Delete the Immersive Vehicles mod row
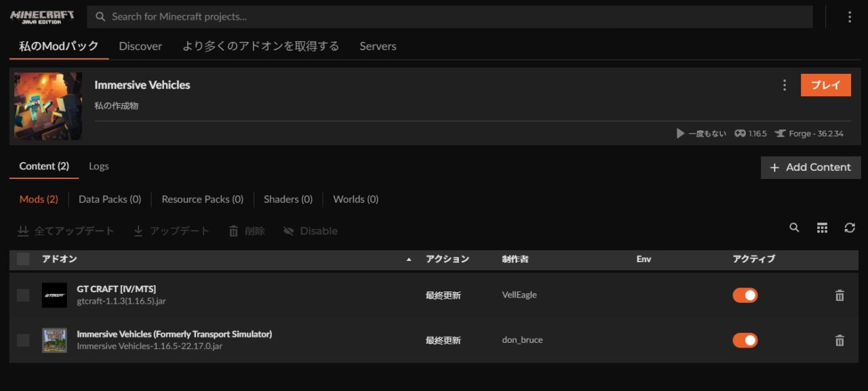868x391 pixels. coord(840,341)
